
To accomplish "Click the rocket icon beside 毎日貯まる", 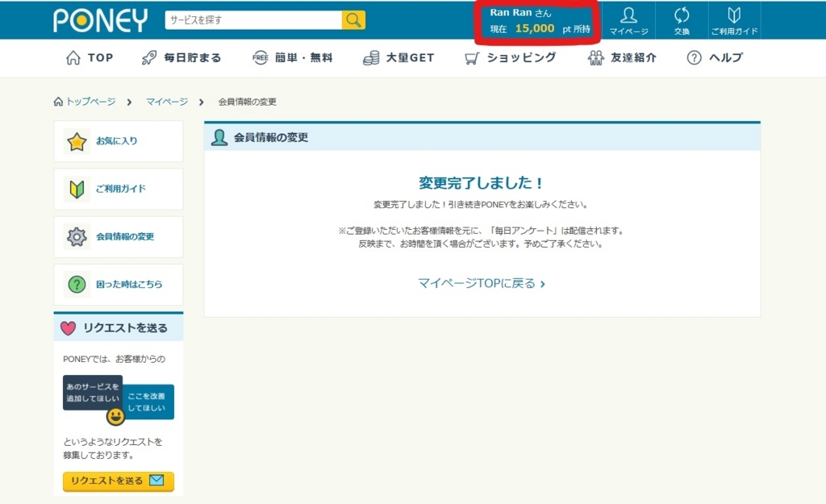I will 149,57.
